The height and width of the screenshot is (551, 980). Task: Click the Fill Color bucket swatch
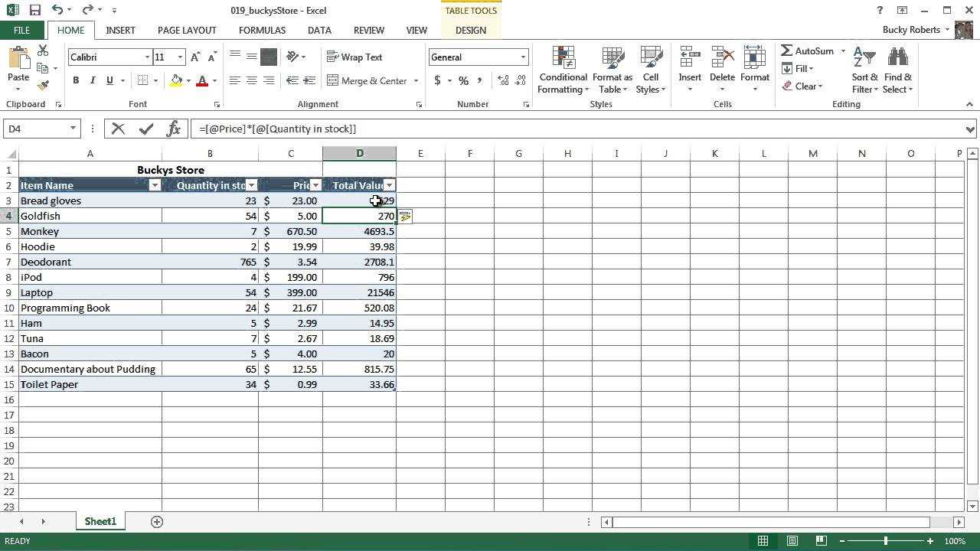(176, 80)
